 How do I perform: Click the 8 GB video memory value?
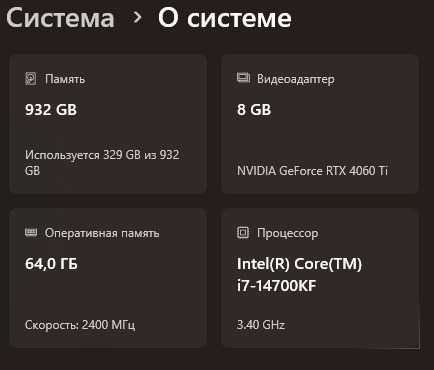[254, 110]
